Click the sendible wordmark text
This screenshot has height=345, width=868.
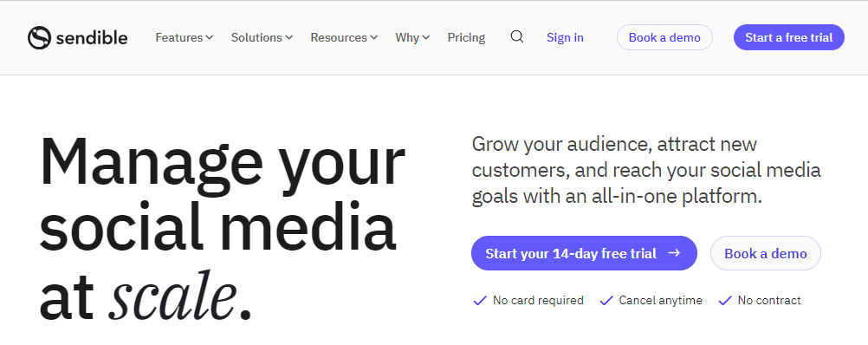[92, 37]
